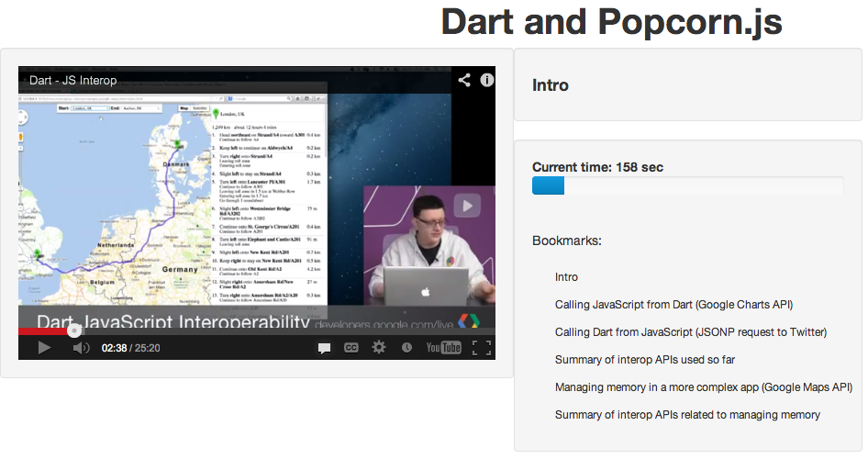Open Summary of APIs related to managing memory
The height and width of the screenshot is (459, 868).
coord(687,415)
